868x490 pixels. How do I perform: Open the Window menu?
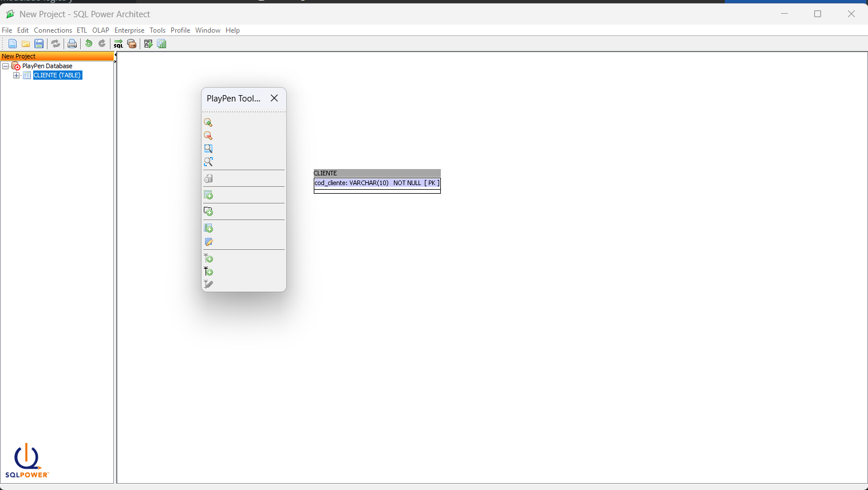[x=208, y=30]
